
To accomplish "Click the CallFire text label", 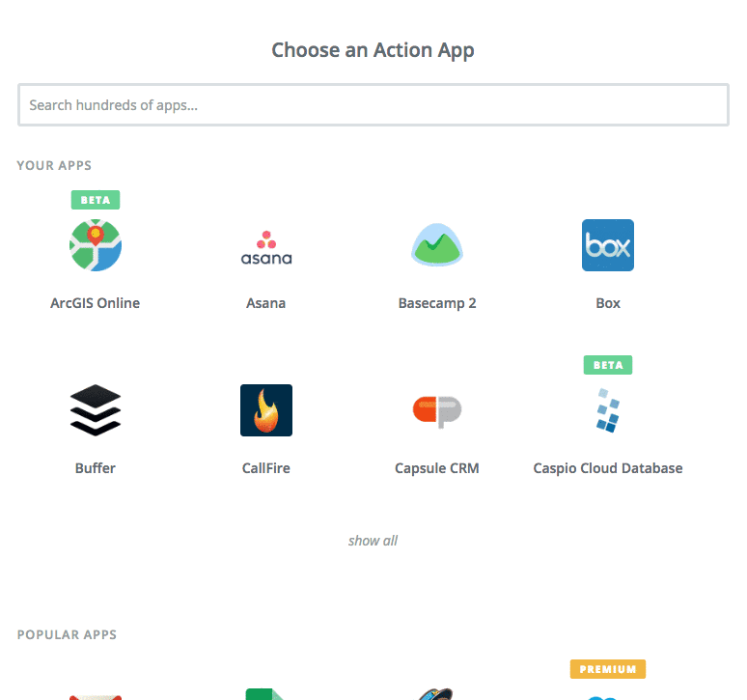I will [265, 468].
